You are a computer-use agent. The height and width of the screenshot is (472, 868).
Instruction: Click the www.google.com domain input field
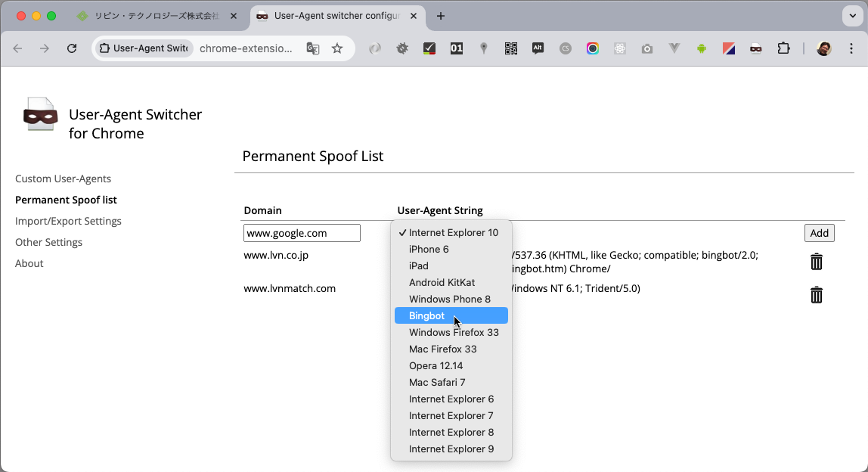pos(301,233)
